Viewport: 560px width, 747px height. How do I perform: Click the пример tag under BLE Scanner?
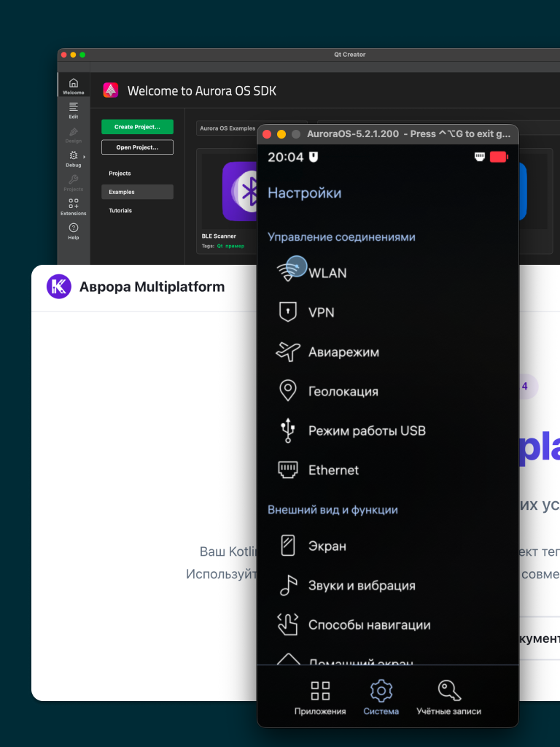[235, 247]
